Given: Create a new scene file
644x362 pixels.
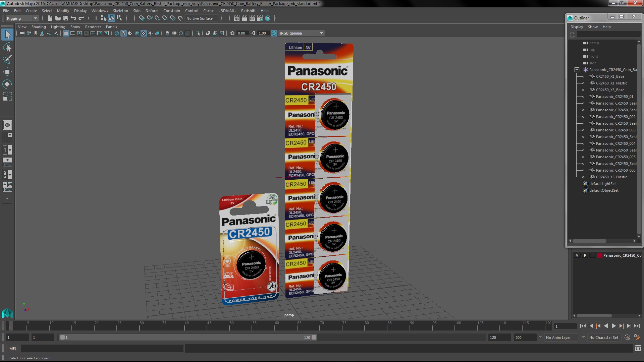Looking at the screenshot, I should [x=50, y=18].
